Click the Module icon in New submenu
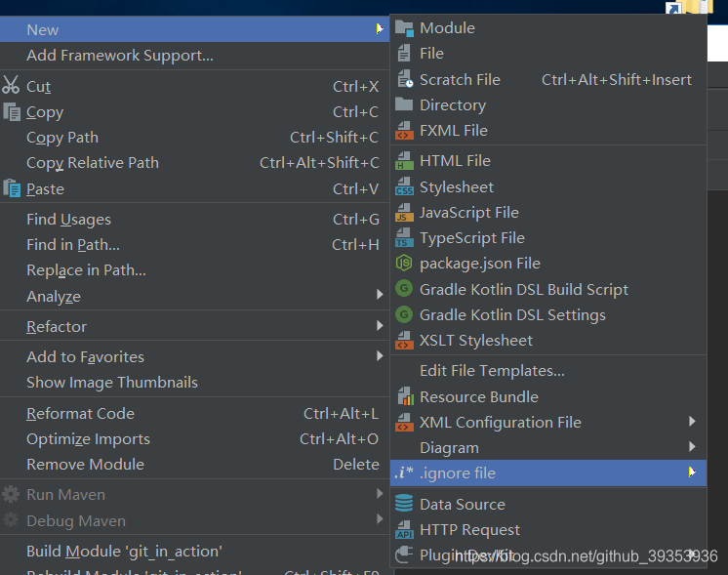The width and height of the screenshot is (728, 575). (404, 28)
